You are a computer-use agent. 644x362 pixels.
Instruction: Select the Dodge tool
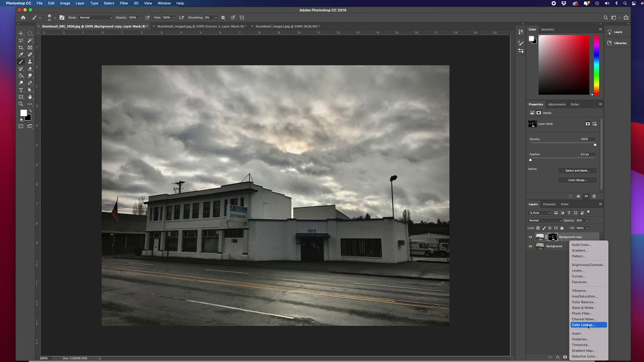(x=21, y=82)
